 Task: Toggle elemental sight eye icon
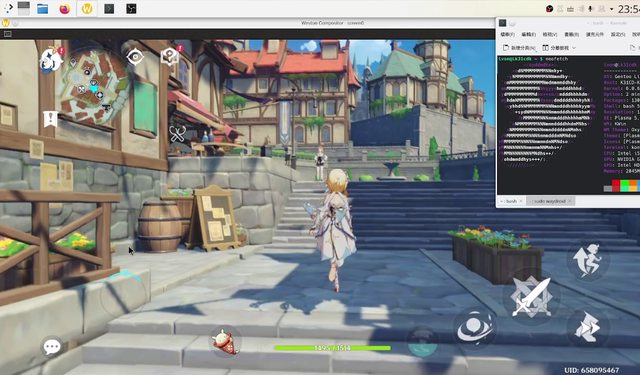point(135,57)
